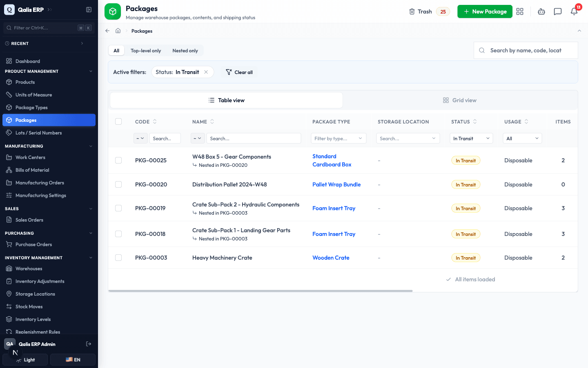Sort by CODE column sort icon
588x368 pixels.
tap(155, 121)
